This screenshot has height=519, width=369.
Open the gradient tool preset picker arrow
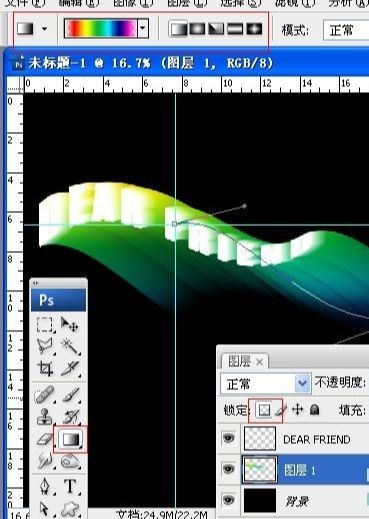pyautogui.click(x=44, y=29)
